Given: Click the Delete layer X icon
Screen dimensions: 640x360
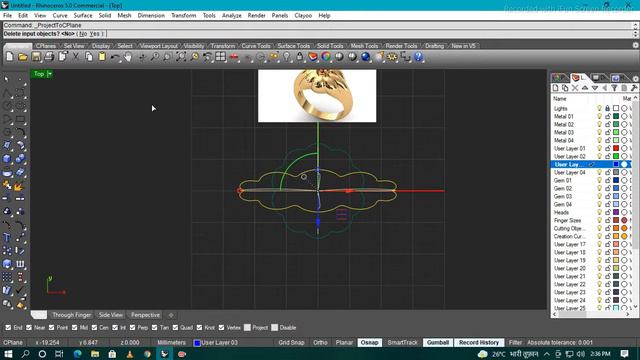Looking at the screenshot, I should pyautogui.click(x=575, y=88).
